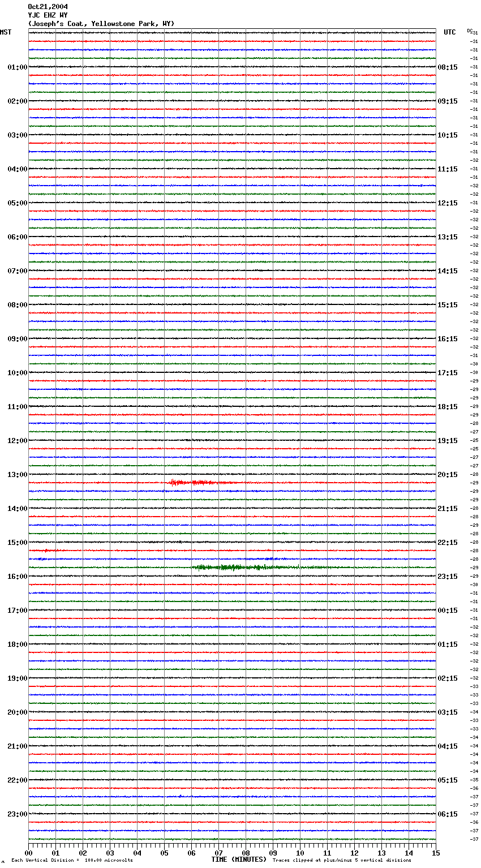Select the 20:15 UTC time label

click(448, 475)
